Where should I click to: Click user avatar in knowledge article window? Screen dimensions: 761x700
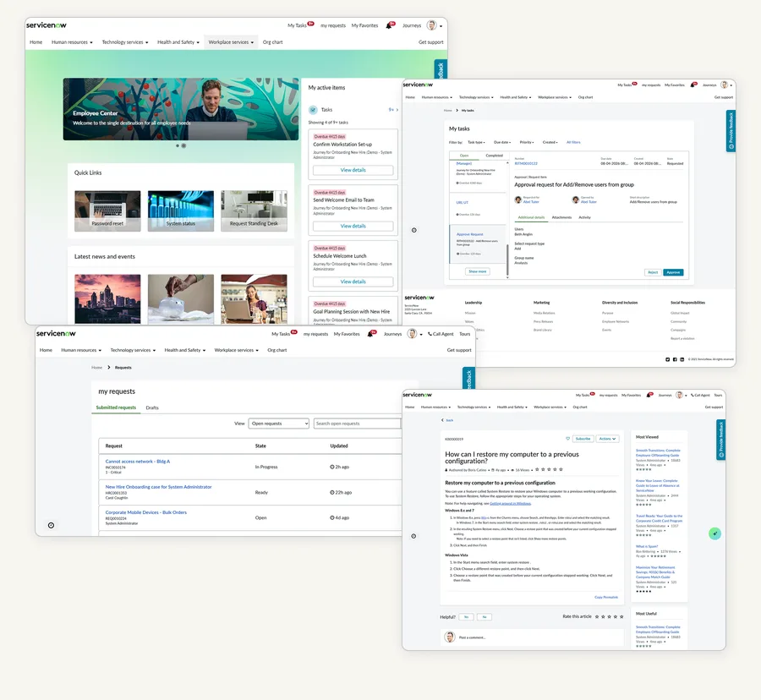(679, 395)
